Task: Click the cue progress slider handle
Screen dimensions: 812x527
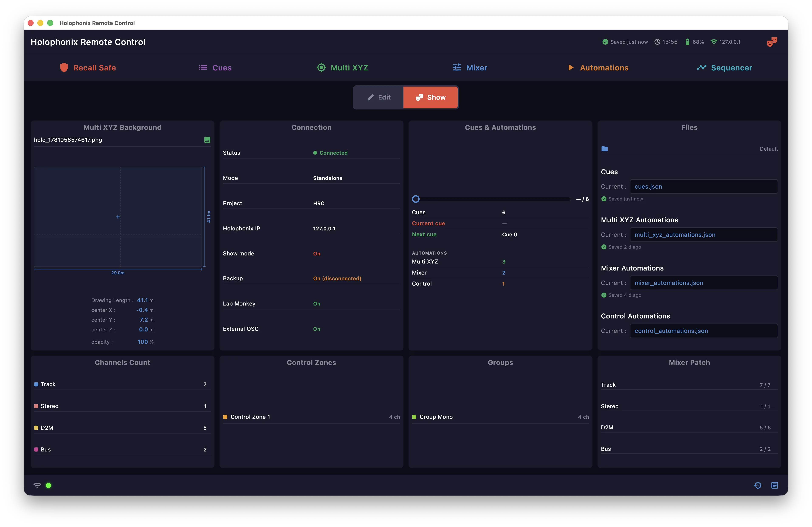Action: (x=416, y=199)
